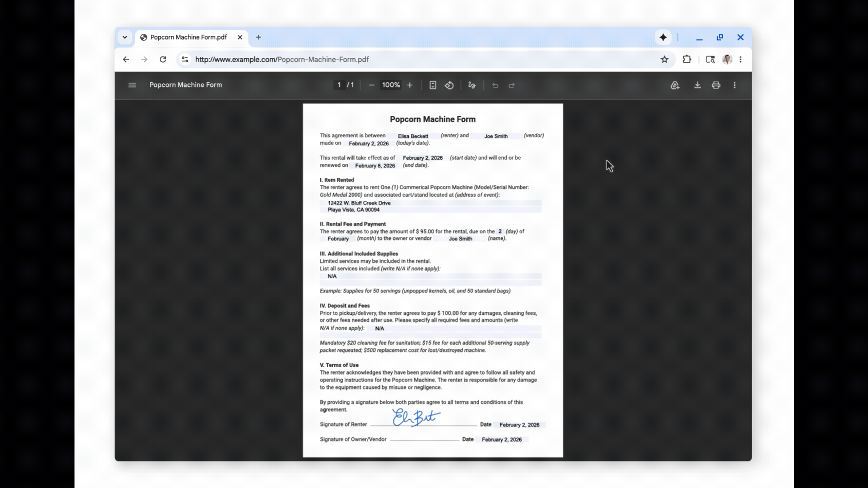Click the 'III. Additional Included Supplies' heading
The image size is (868, 488).
359,254
